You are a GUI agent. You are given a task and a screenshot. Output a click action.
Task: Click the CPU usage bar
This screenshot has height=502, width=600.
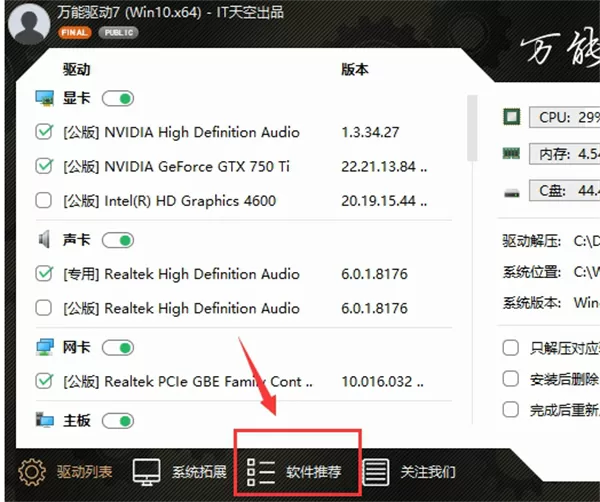[x=564, y=117]
